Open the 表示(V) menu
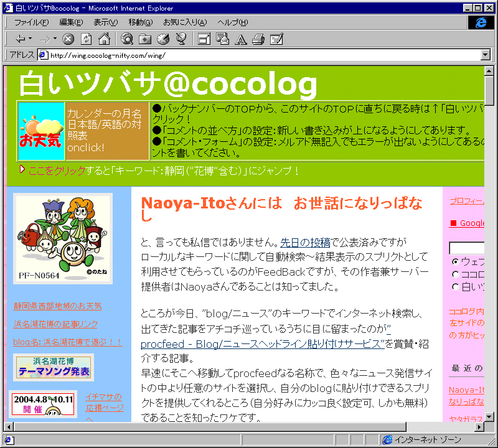 point(105,22)
